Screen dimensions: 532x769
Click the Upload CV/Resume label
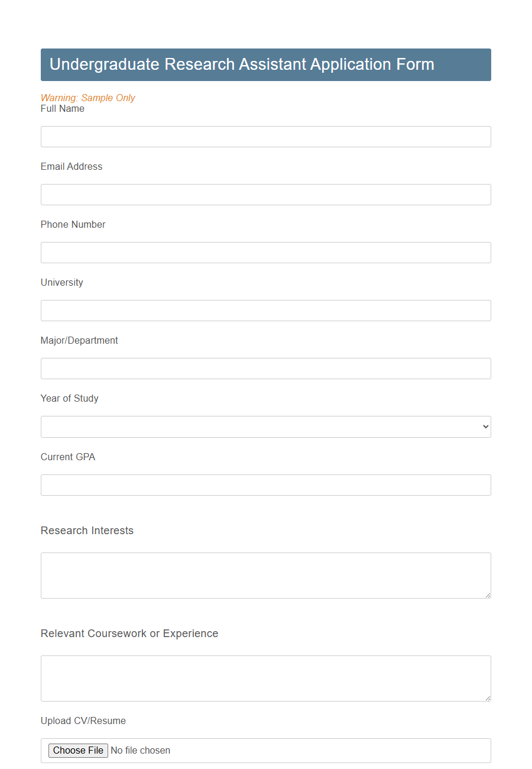tap(83, 720)
